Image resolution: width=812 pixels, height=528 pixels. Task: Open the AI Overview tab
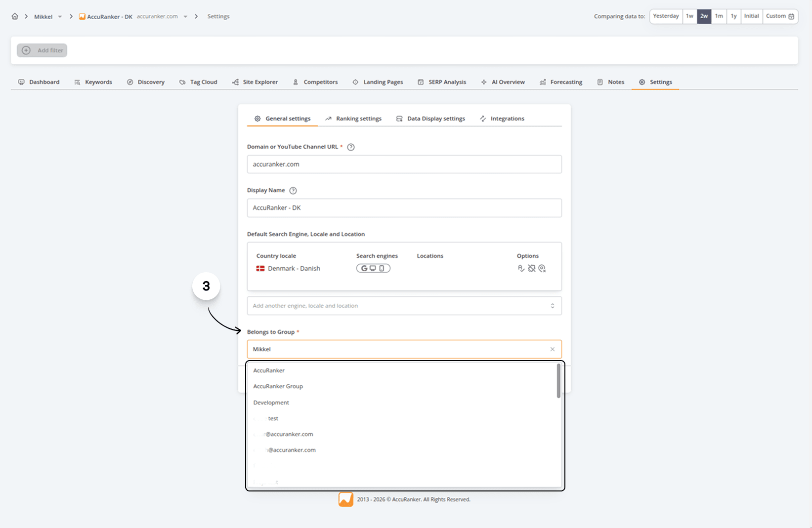pyautogui.click(x=503, y=82)
